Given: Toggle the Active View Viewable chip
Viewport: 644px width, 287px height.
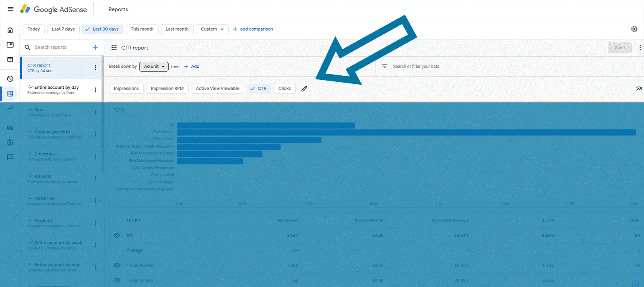Looking at the screenshot, I should coord(217,89).
